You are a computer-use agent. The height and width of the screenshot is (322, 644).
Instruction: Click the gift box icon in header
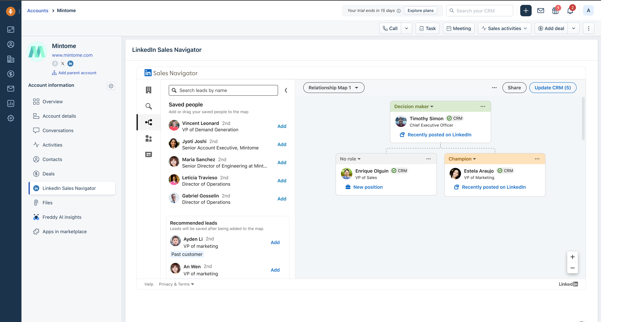(x=555, y=11)
